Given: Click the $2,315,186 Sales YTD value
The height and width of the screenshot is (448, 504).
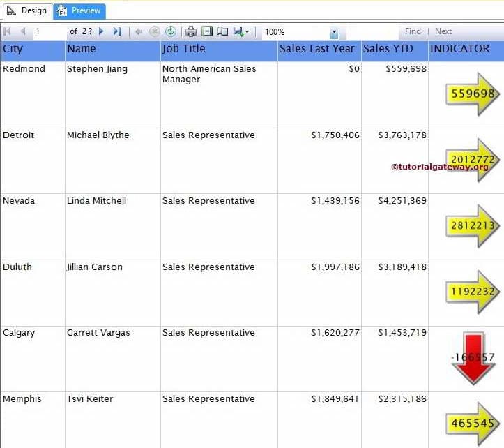Looking at the screenshot, I should [402, 399].
